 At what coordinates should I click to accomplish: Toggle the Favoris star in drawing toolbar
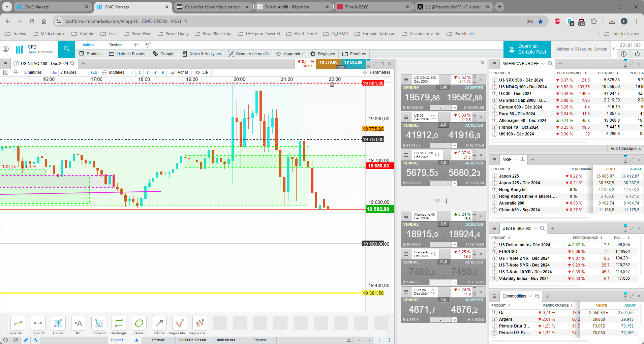[136, 340]
